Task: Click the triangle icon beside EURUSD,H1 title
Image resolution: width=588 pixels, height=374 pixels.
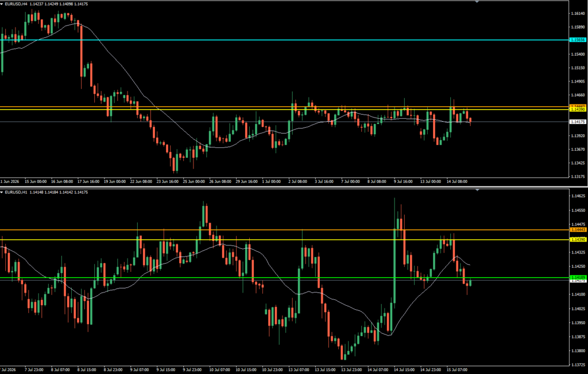Action: [x=2, y=192]
